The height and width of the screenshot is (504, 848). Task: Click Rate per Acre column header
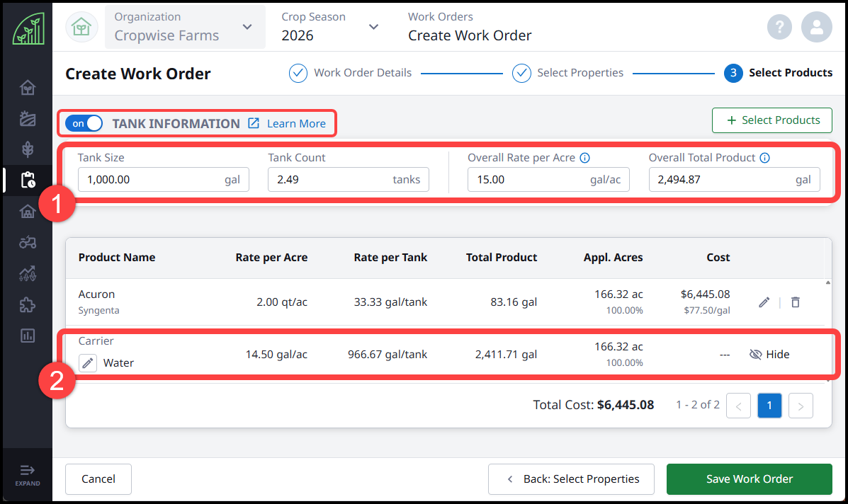[271, 258]
